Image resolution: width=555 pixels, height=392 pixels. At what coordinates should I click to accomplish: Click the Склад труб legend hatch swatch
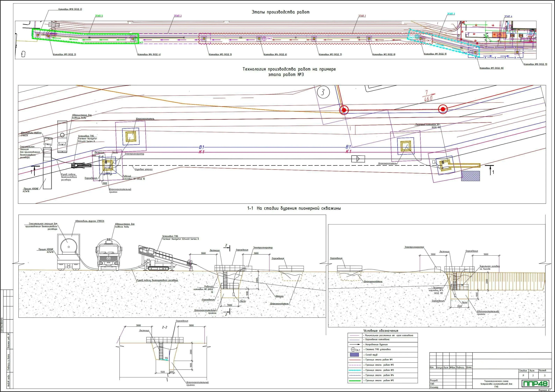click(x=354, y=355)
